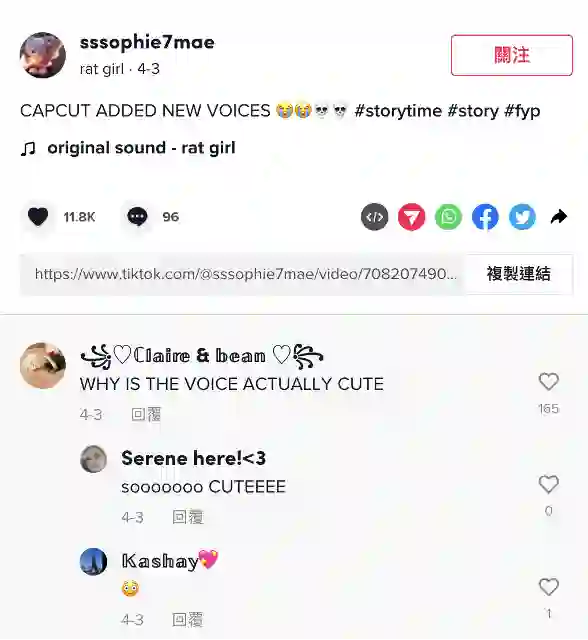588x640 pixels.
Task: Like Serene here!<3 reply
Action: click(x=548, y=484)
